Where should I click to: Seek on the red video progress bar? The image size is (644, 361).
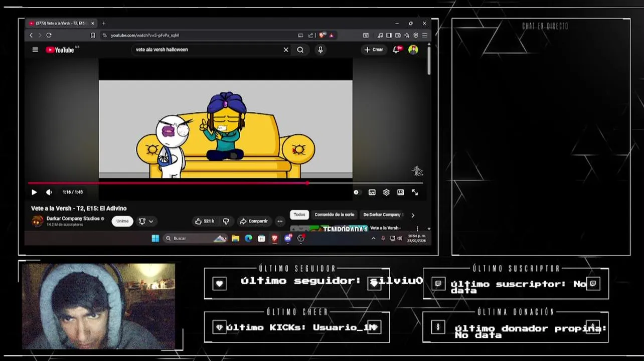coord(226,183)
